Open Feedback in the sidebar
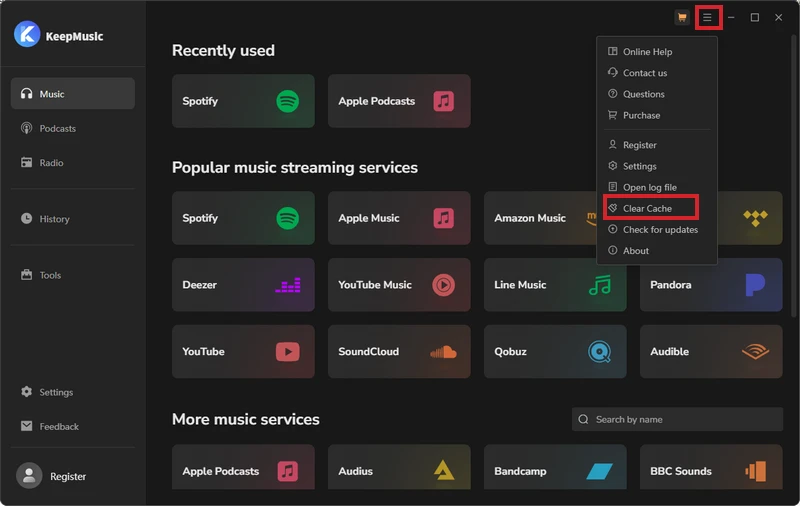 pyautogui.click(x=72, y=426)
